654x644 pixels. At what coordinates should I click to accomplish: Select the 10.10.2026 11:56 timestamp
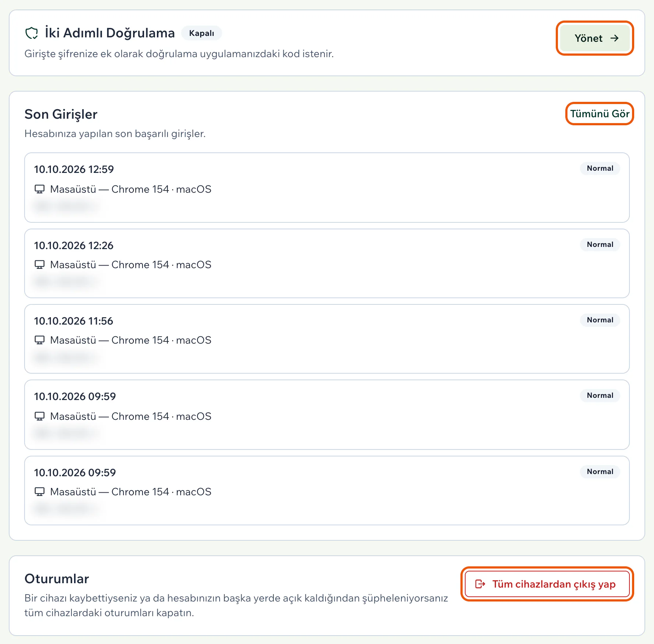(74, 321)
